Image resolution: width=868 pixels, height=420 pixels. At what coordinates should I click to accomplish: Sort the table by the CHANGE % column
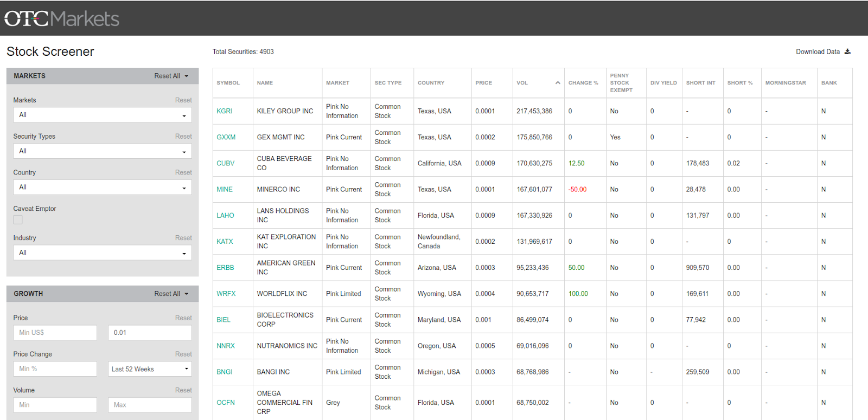pyautogui.click(x=583, y=83)
